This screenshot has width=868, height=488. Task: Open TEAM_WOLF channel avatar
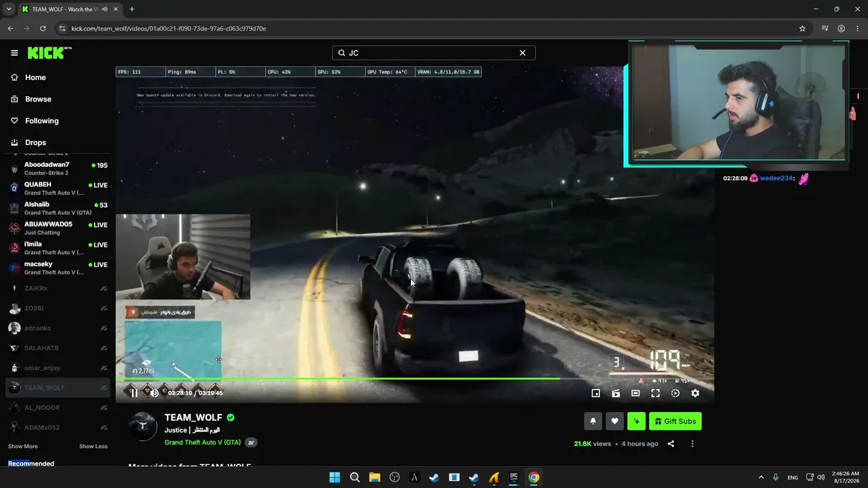click(143, 426)
